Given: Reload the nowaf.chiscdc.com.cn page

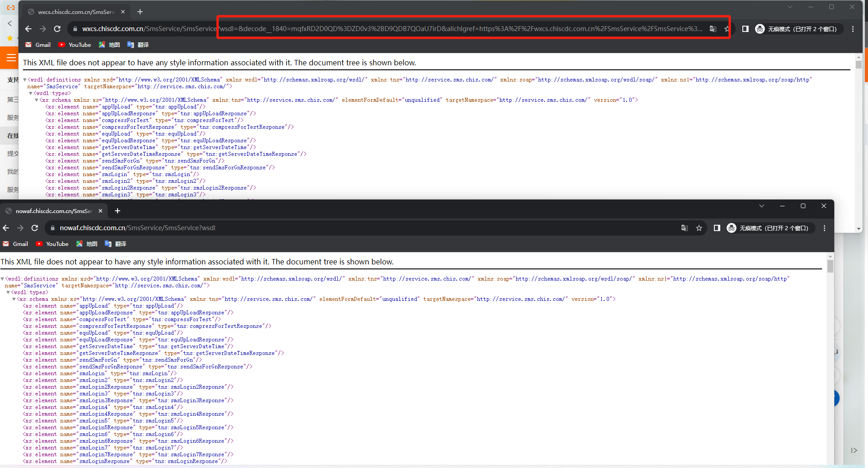Looking at the screenshot, I should [35, 228].
